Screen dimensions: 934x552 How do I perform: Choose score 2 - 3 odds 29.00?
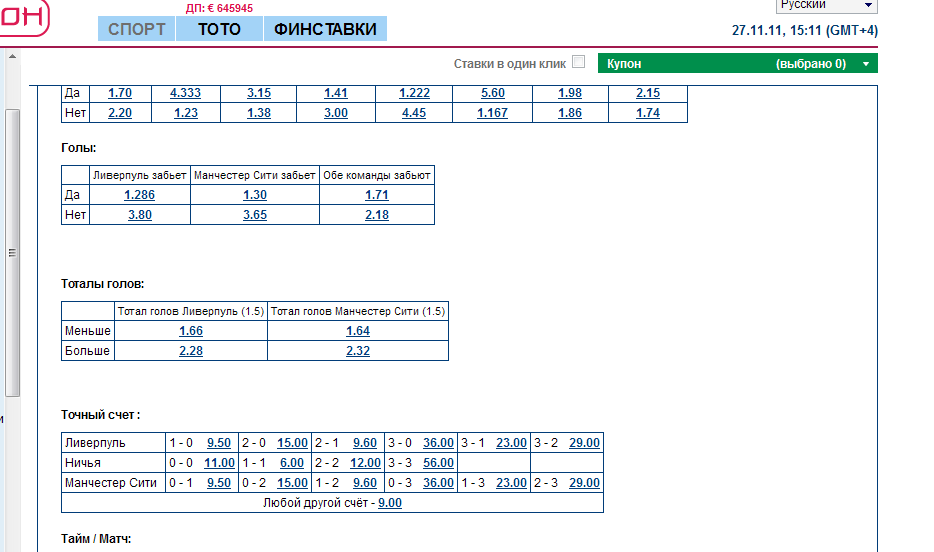point(584,482)
